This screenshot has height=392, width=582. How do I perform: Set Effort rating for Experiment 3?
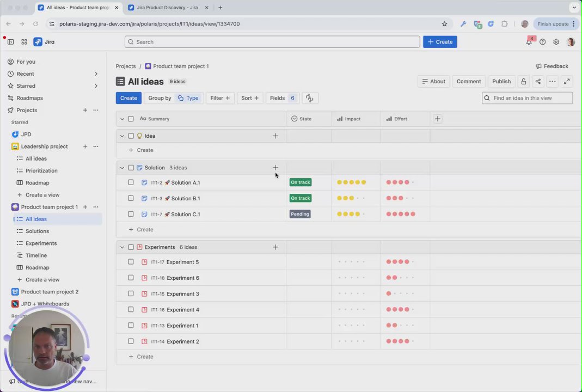pos(401,293)
